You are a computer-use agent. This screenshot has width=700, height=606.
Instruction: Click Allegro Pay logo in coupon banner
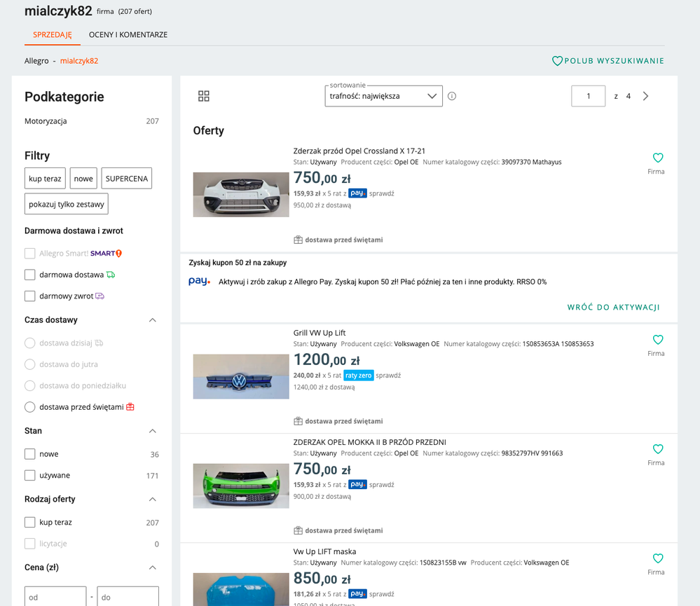tap(199, 281)
